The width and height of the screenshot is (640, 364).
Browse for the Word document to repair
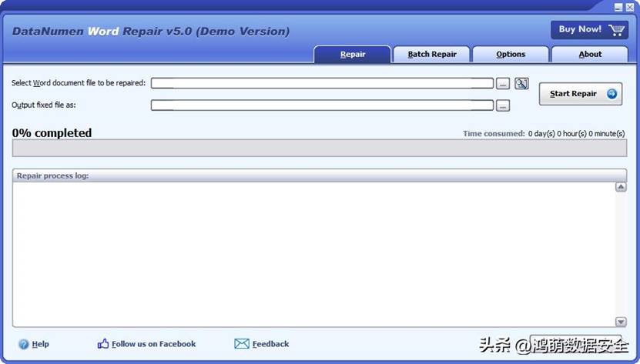tap(503, 84)
